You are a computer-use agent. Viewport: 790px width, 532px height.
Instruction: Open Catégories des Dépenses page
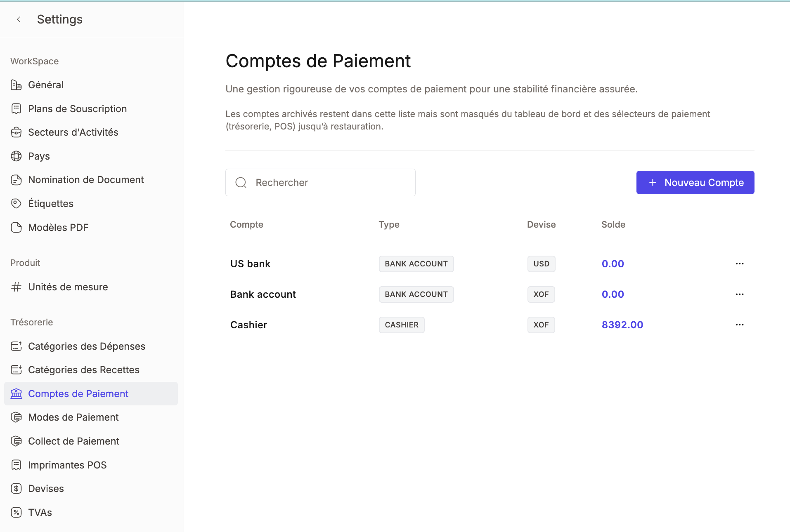86,346
